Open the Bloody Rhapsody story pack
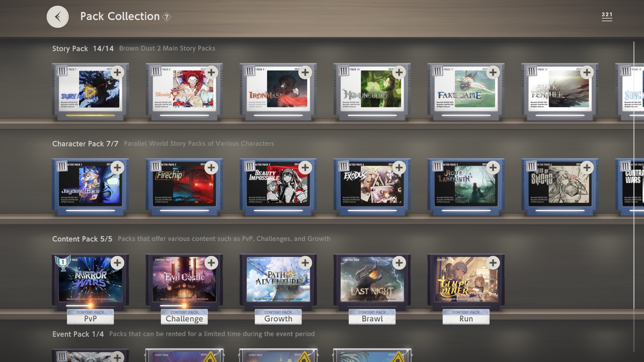 coord(184,92)
